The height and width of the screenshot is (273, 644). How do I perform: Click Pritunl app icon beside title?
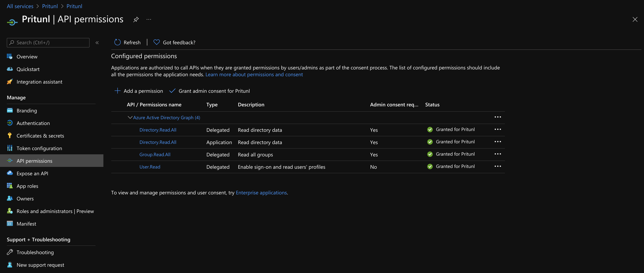pyautogui.click(x=12, y=22)
